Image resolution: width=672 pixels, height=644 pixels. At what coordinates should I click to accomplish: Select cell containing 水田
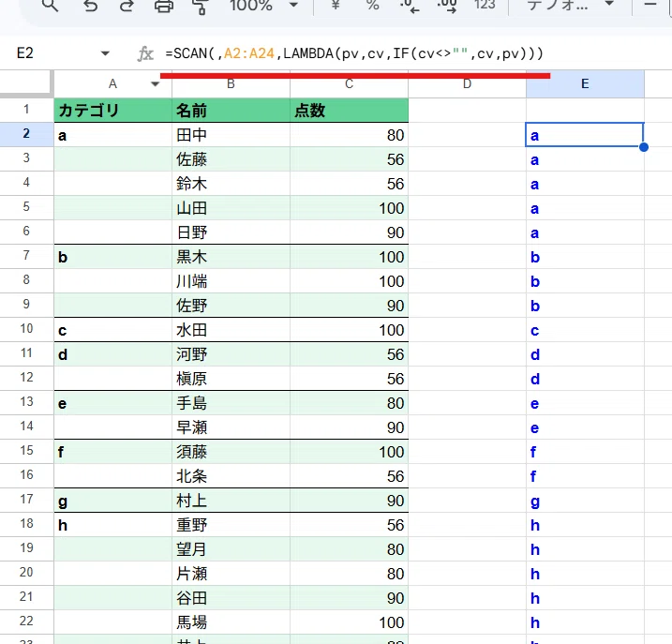[x=231, y=330]
